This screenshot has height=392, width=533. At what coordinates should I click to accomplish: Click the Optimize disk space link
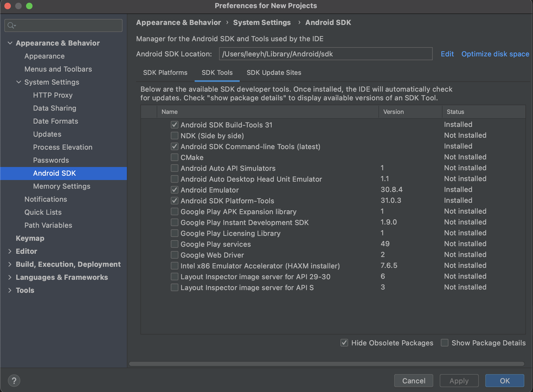(x=495, y=54)
